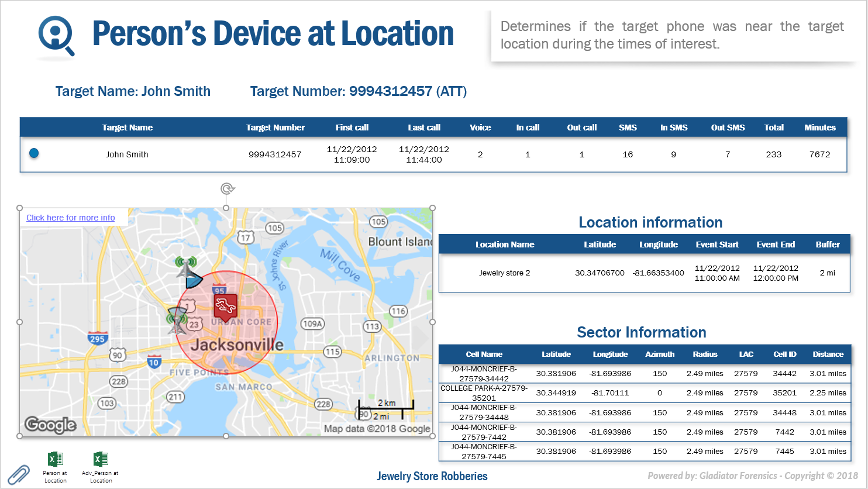Viewport: 868px width, 489px height.
Task: Click the 'Distance' column header in Sector table
Action: 828,354
